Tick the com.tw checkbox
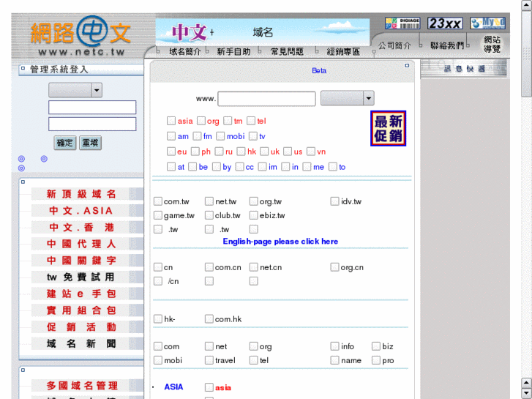The width and height of the screenshot is (532, 399). [158, 201]
